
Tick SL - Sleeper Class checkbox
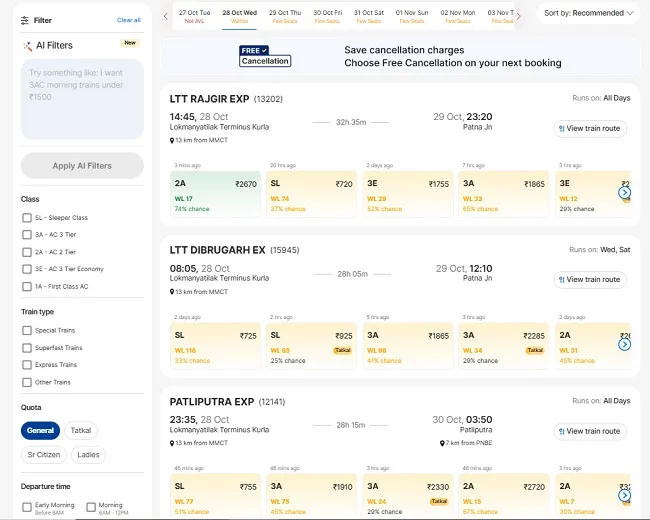click(27, 218)
